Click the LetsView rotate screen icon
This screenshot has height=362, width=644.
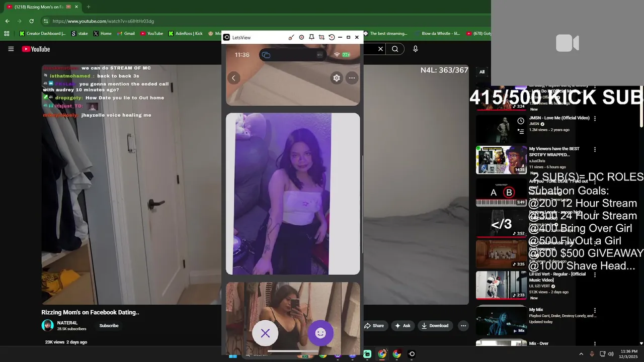pyautogui.click(x=332, y=37)
